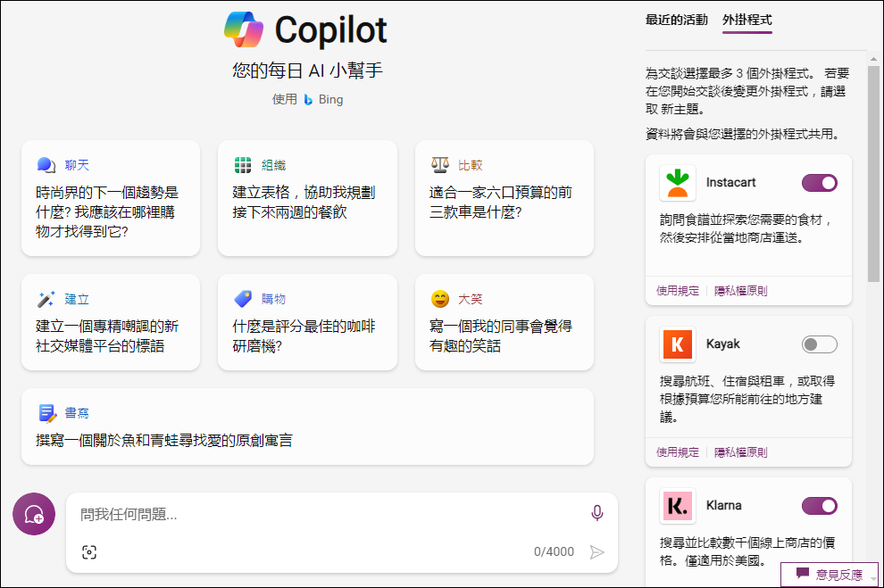Select the 外掛程式 tab
This screenshot has height=588, width=884.
tap(747, 21)
